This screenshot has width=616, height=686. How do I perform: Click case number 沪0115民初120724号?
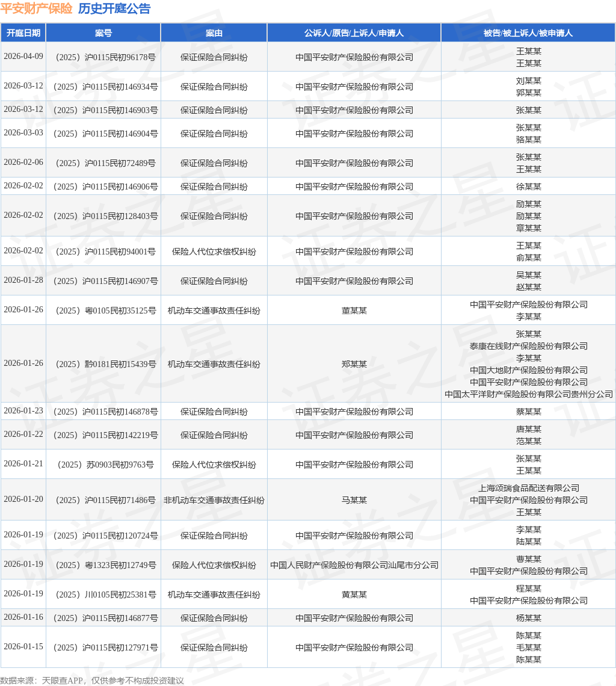(x=105, y=536)
